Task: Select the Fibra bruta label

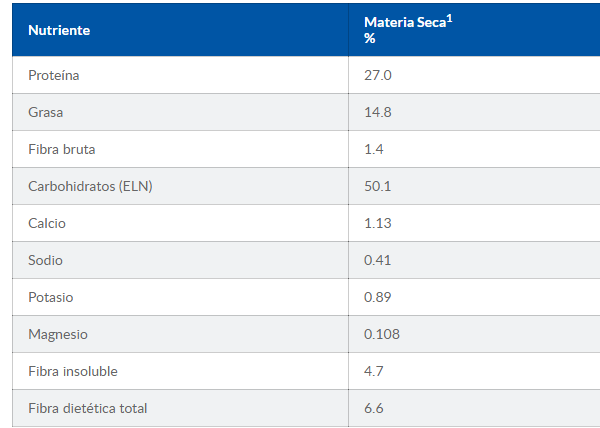Action: coord(62,149)
